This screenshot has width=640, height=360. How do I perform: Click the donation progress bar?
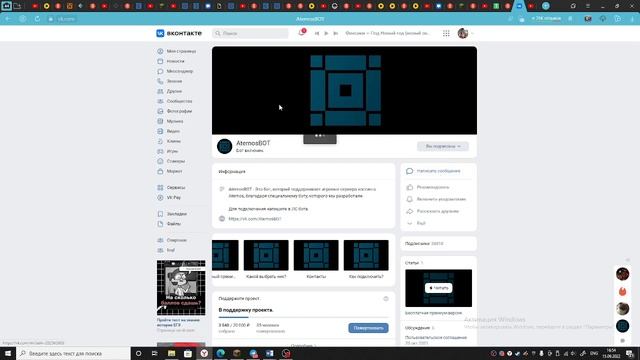[303, 317]
